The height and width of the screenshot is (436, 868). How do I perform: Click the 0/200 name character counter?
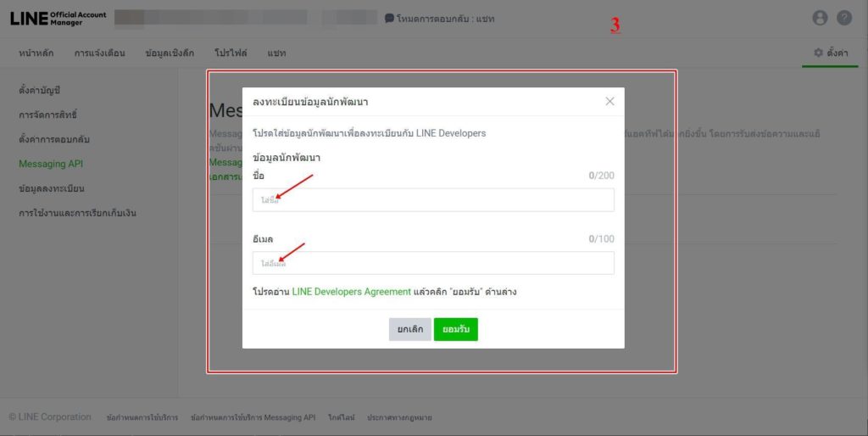601,176
